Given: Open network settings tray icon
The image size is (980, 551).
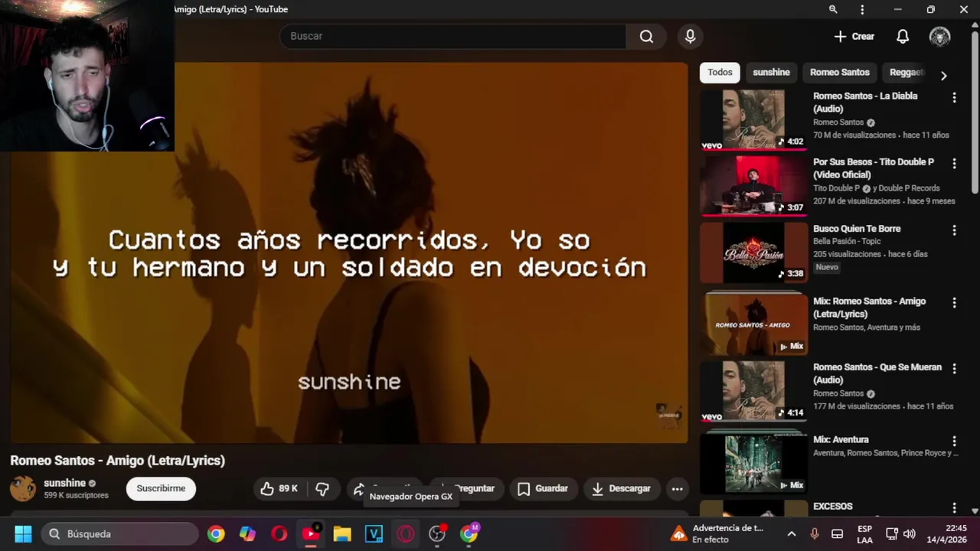Looking at the screenshot, I should [892, 533].
